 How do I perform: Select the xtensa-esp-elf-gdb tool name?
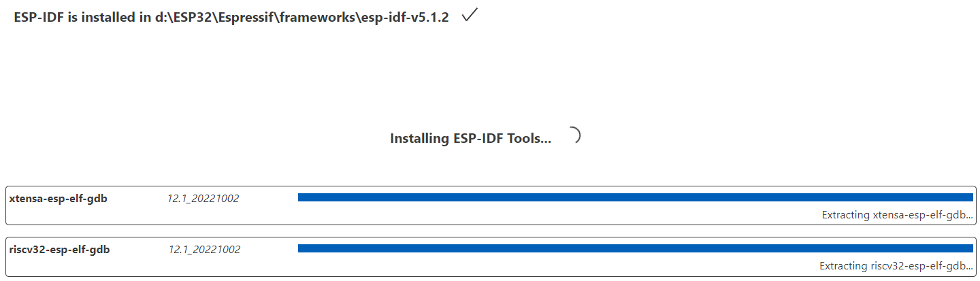[58, 199]
